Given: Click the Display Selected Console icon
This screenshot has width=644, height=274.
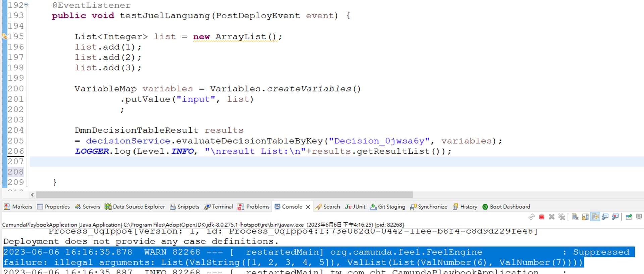Looking at the screenshot, I should coord(639,217).
